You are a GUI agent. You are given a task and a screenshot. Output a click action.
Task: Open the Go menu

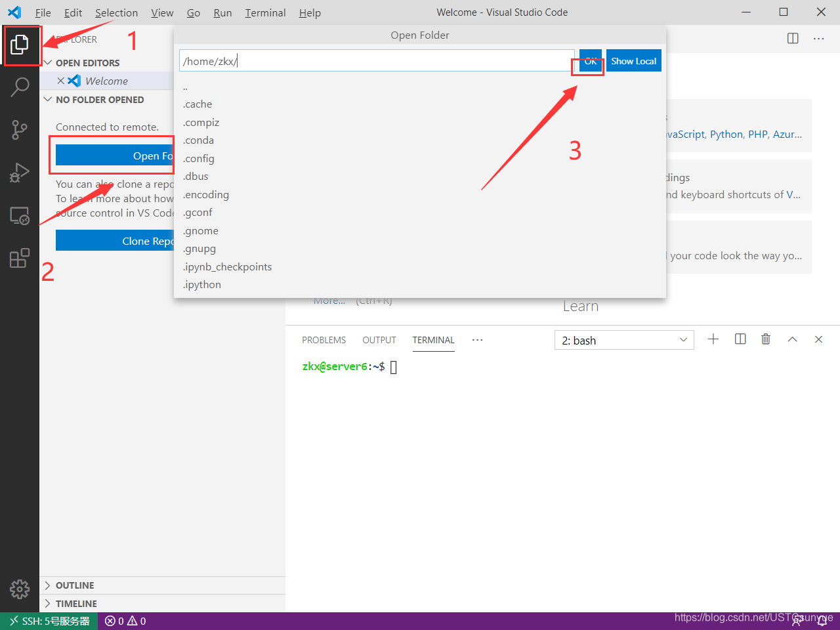click(x=194, y=12)
